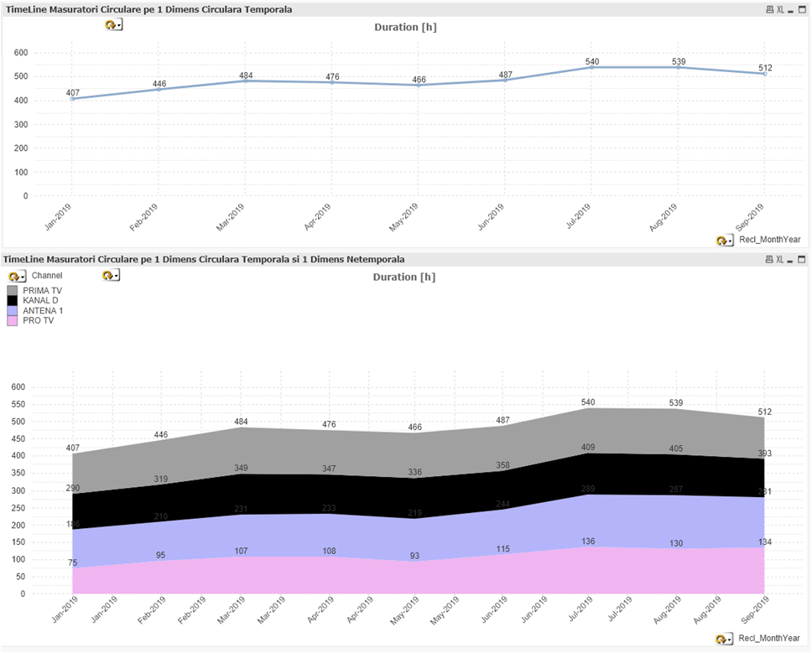Click the 115 value label in the area chart

pyautogui.click(x=502, y=549)
